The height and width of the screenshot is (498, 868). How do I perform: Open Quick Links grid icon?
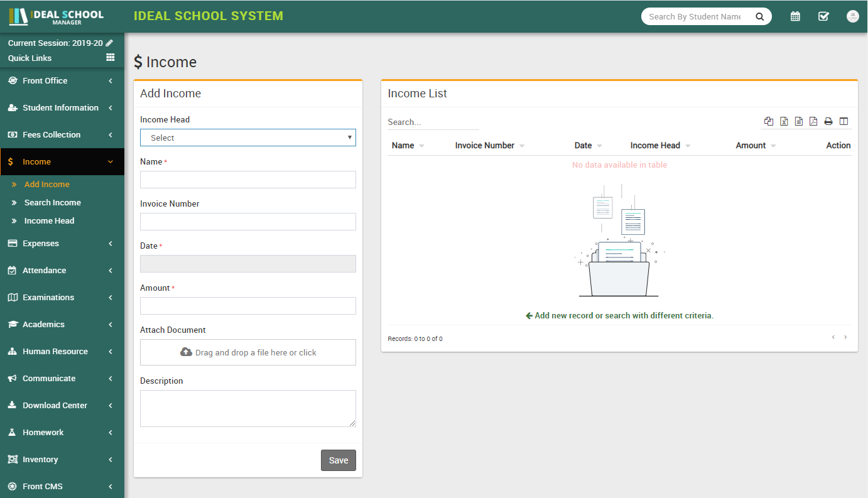tap(111, 57)
